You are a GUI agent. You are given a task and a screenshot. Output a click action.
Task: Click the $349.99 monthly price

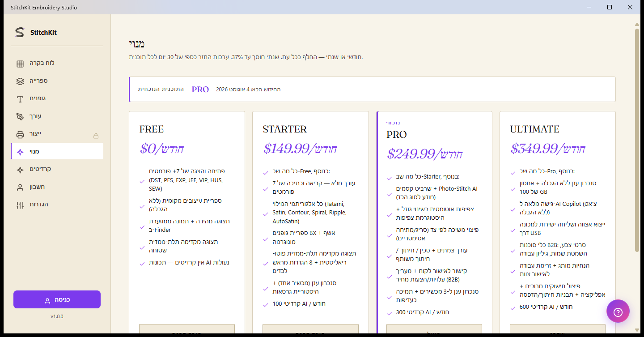[x=548, y=149]
